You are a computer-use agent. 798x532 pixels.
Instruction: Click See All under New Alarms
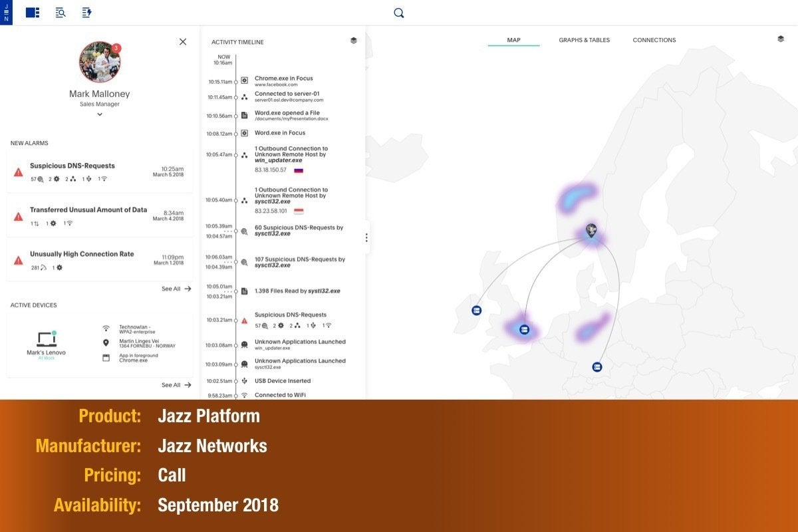coord(176,289)
